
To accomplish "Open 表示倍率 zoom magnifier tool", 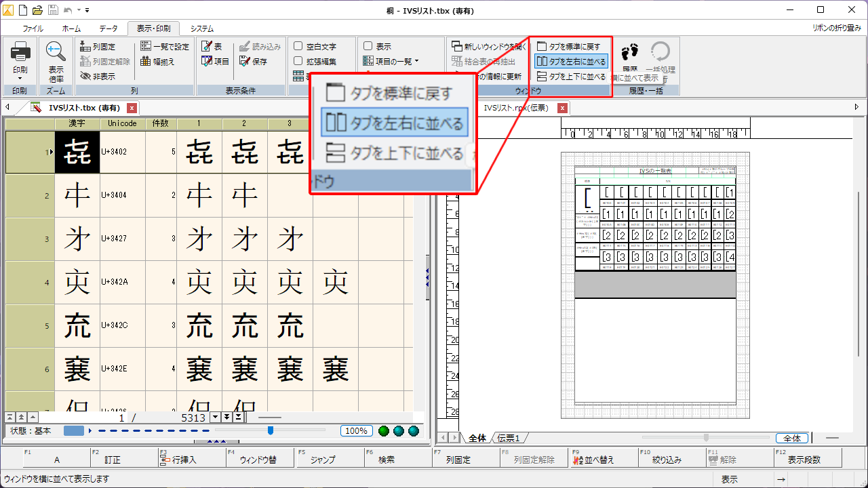I will pos(56,52).
